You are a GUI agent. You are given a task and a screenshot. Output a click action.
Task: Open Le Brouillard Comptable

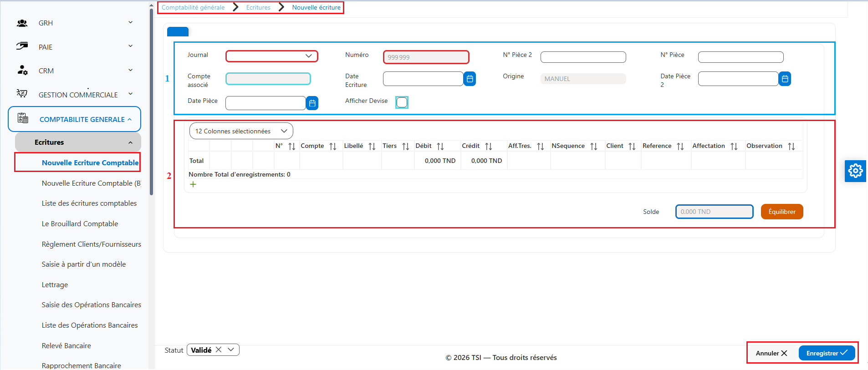(x=80, y=223)
